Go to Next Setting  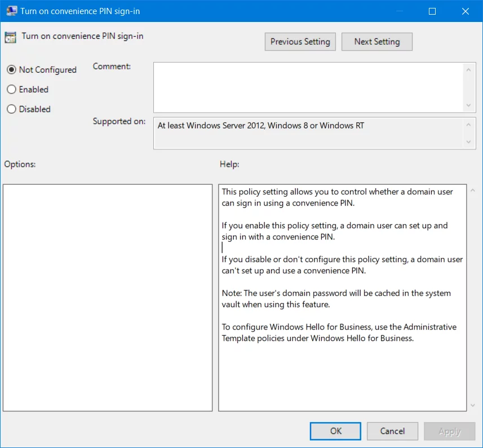[376, 42]
